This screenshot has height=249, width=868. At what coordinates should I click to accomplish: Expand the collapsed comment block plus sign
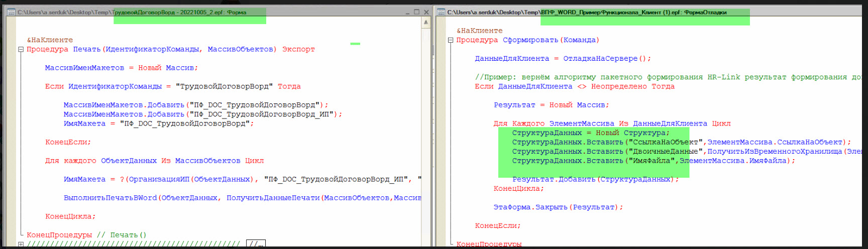pyautogui.click(x=21, y=244)
